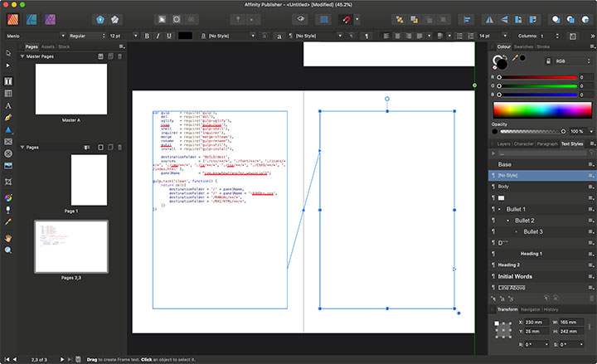The image size is (597, 364).
Task: Select the Picture Frame Ellipse tool
Action: click(8, 154)
